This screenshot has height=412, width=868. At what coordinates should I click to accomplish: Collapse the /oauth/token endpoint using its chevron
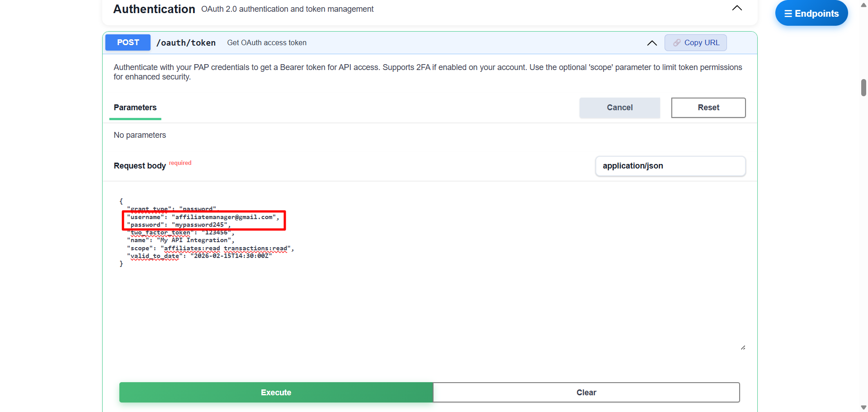(651, 43)
